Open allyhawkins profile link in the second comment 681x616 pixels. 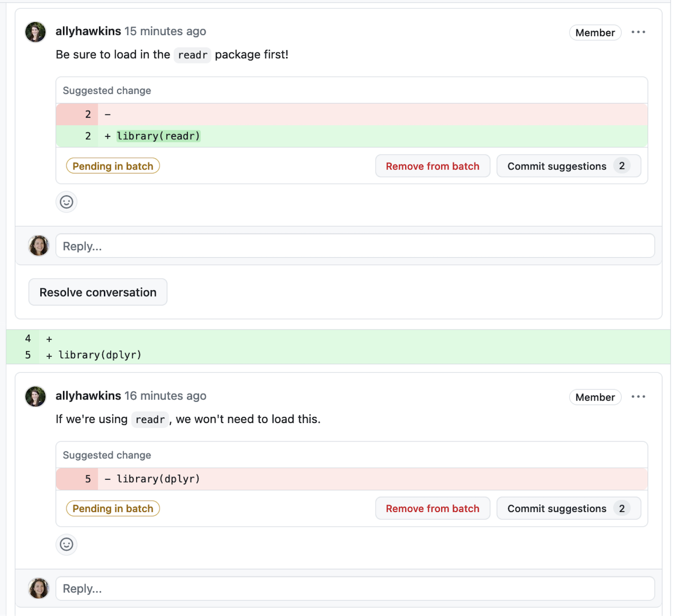(88, 396)
